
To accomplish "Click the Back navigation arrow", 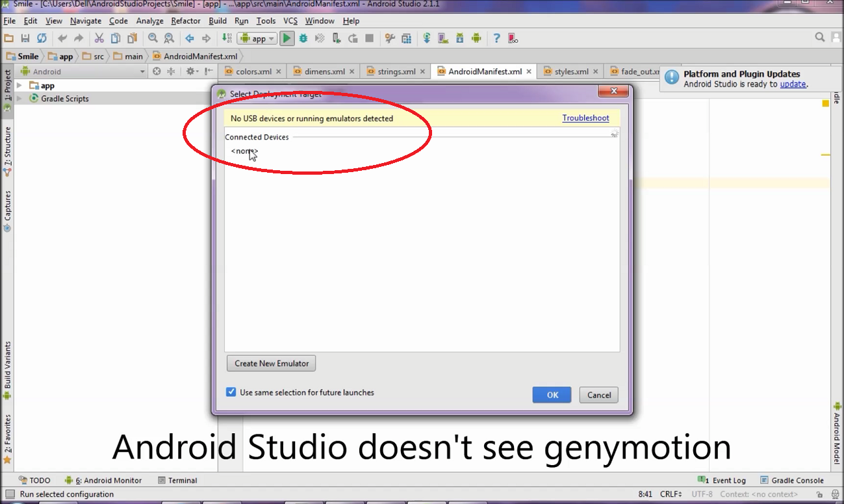I will click(x=190, y=38).
